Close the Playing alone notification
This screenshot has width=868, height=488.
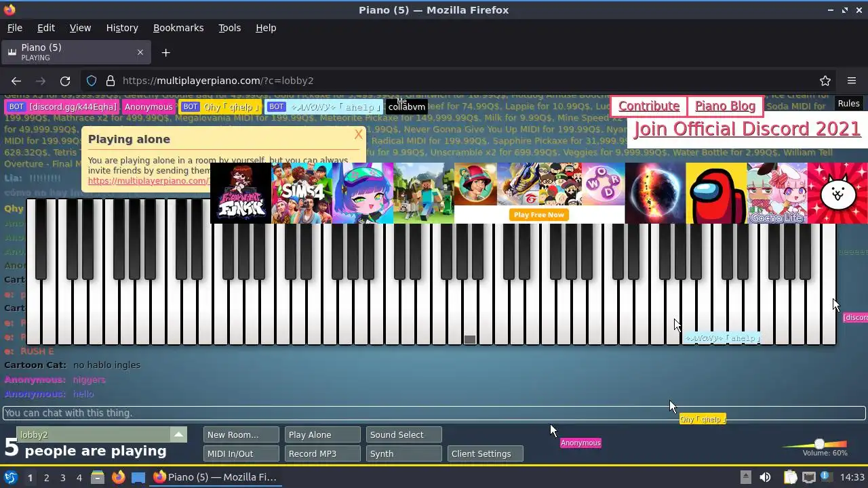(x=358, y=134)
